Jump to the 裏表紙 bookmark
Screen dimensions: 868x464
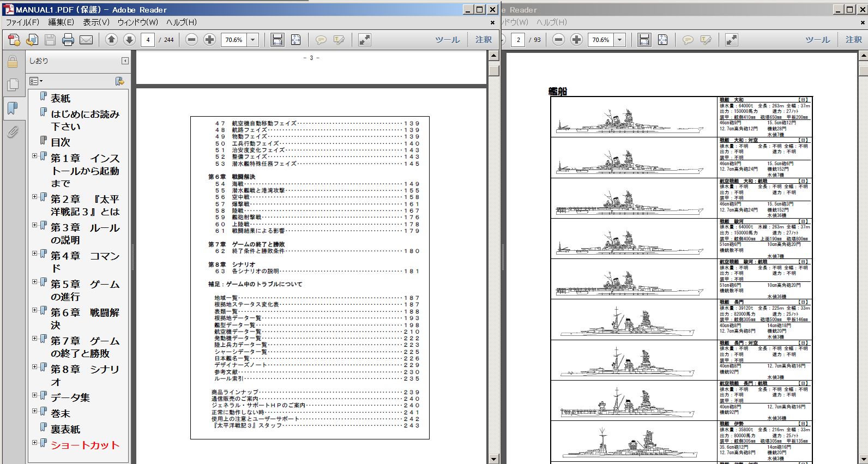point(65,429)
